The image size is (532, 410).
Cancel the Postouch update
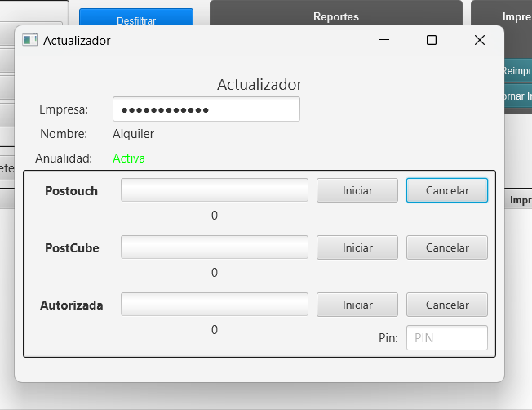coord(447,190)
